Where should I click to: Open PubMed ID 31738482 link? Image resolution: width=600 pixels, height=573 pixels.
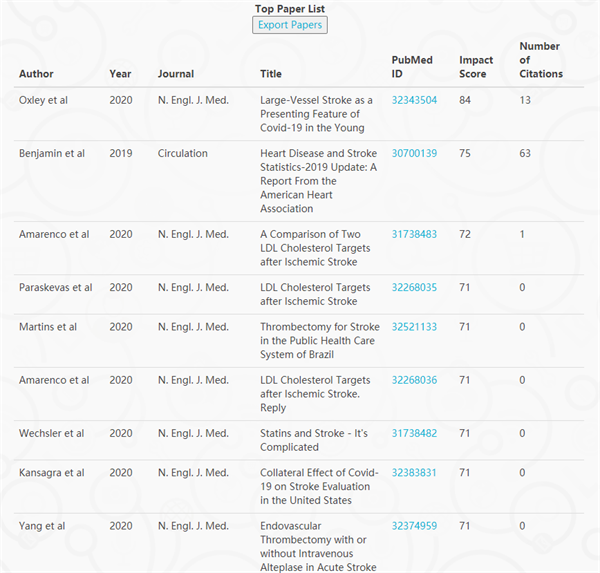(414, 433)
